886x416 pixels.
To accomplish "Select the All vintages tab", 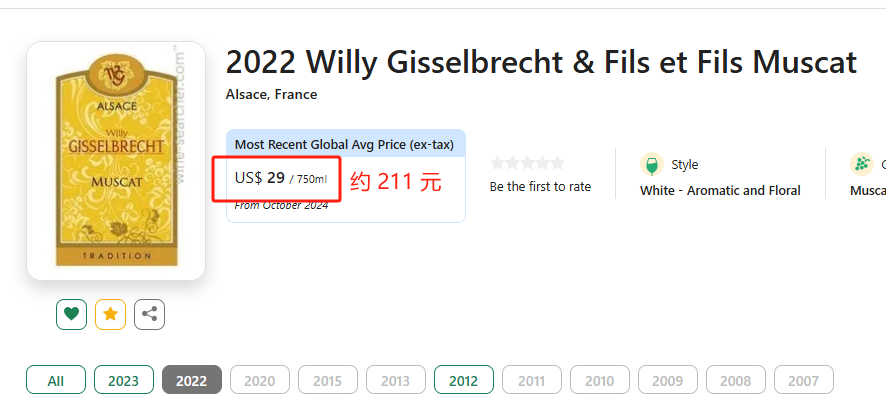I will (56, 381).
